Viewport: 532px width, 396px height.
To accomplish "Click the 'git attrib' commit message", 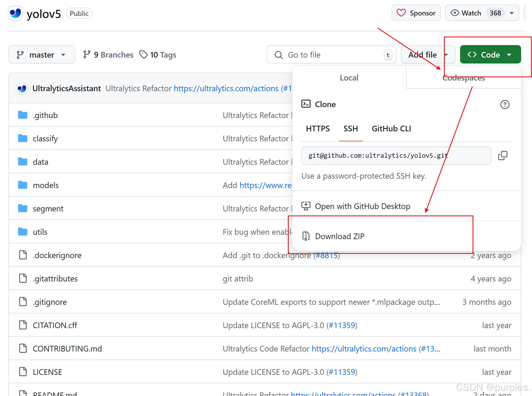I will point(238,279).
